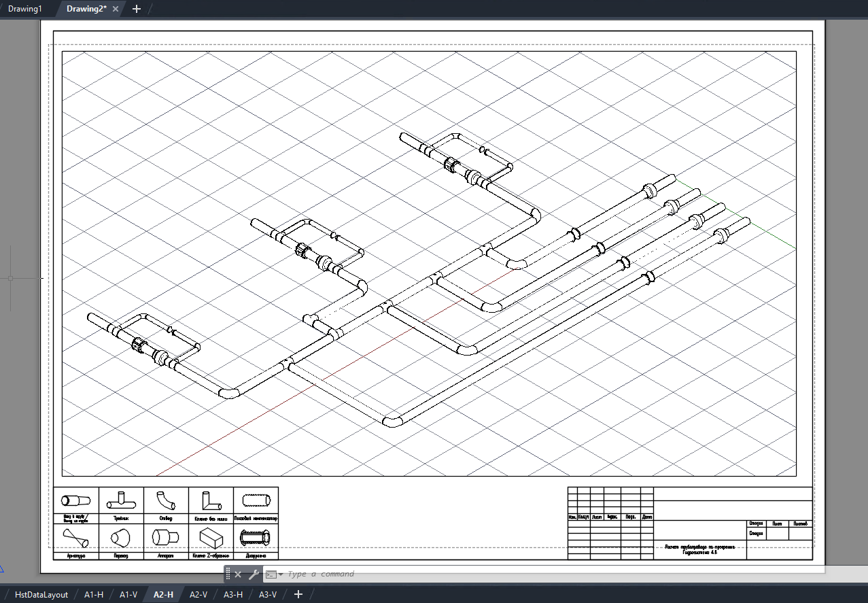Image resolution: width=868 pixels, height=603 pixels.
Task: Click the title block project name text
Action: point(699,549)
